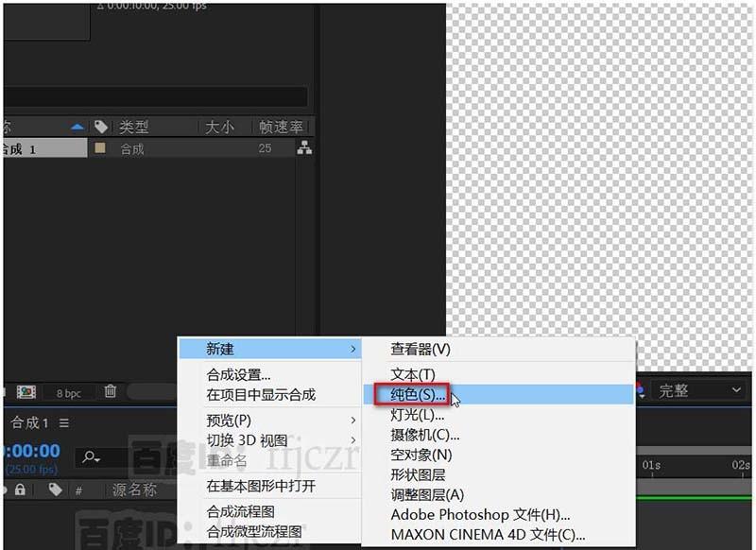Switch to the 合成 1 timeline tab
Viewport: 756px width, 550px height.
click(28, 423)
